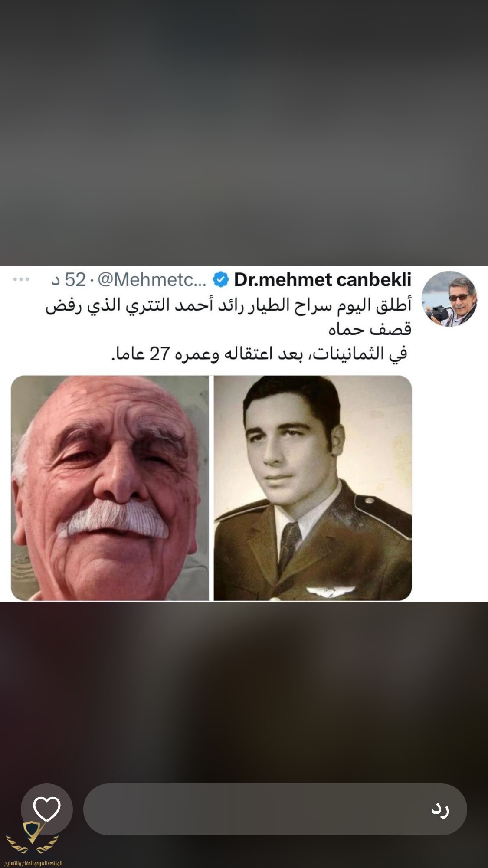Click the first line of the Arabic tweet text

[229, 305]
